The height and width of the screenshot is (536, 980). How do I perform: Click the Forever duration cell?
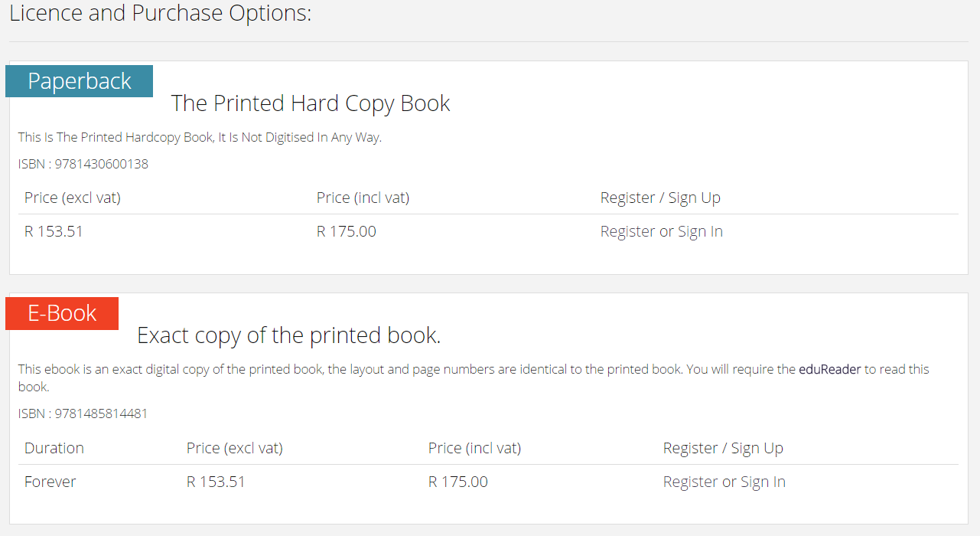pos(50,482)
